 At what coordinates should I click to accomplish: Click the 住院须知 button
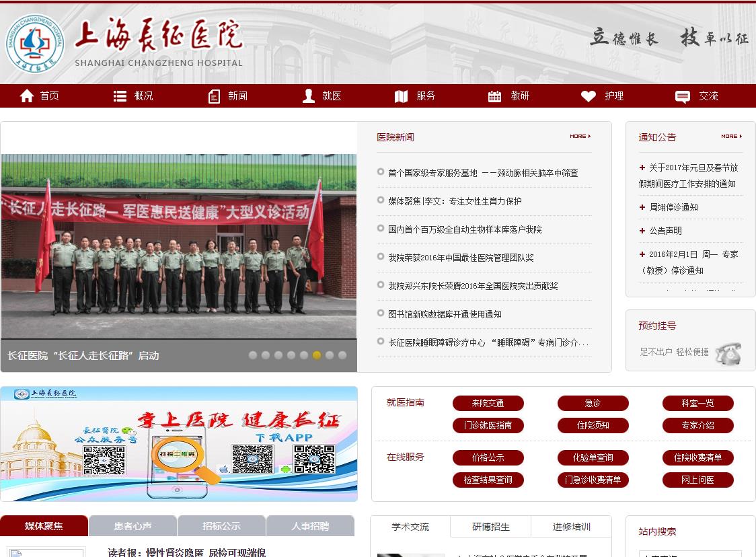(593, 425)
